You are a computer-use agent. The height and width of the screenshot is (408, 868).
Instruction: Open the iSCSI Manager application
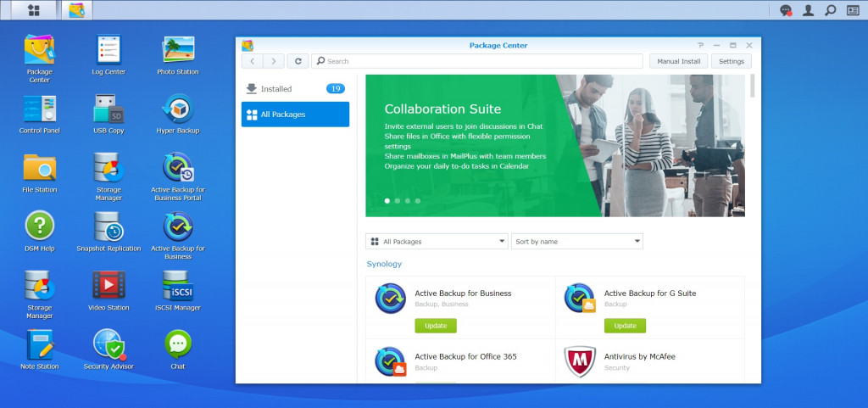pyautogui.click(x=177, y=286)
